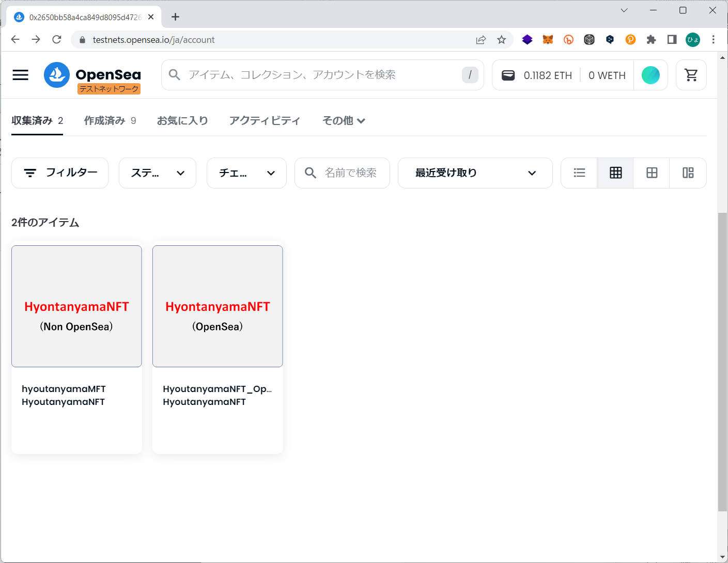The height and width of the screenshot is (563, 728).
Task: Switch to large grid view
Action: (x=652, y=173)
